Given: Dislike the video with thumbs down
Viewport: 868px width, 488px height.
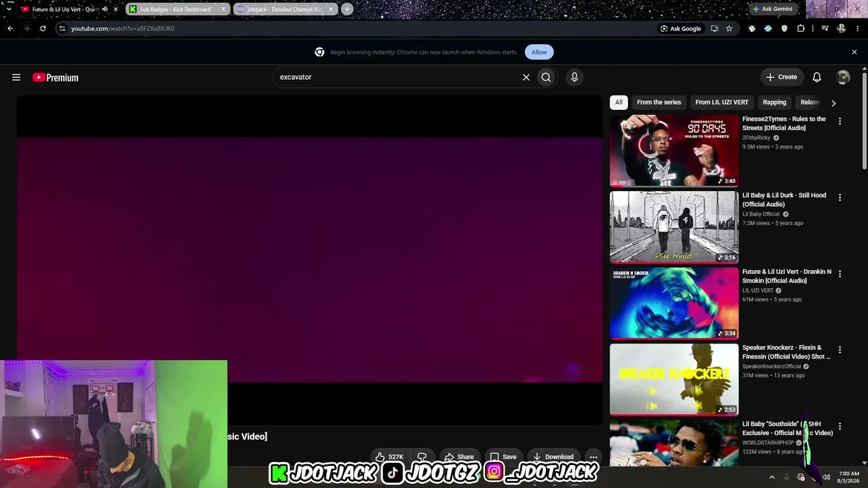Looking at the screenshot, I should coord(422,457).
